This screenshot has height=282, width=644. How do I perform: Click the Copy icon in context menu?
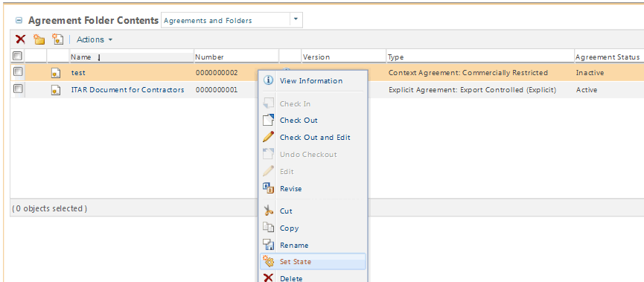pyautogui.click(x=268, y=228)
